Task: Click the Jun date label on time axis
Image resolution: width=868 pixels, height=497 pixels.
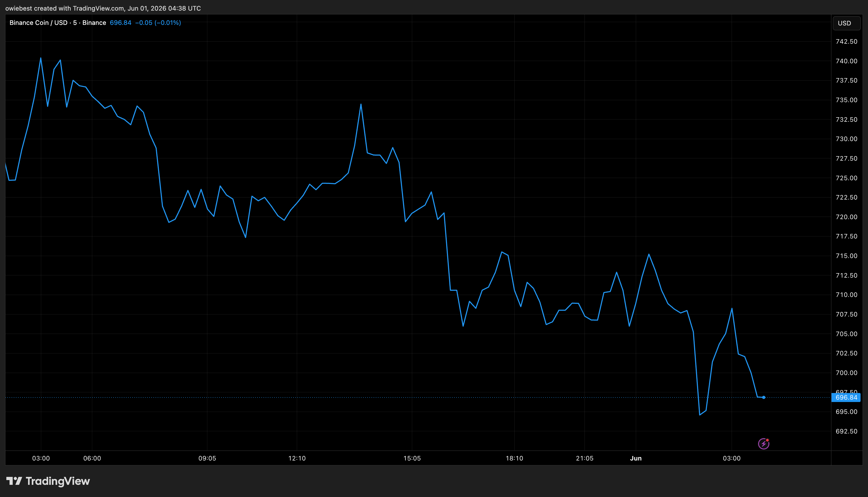Action: click(636, 458)
